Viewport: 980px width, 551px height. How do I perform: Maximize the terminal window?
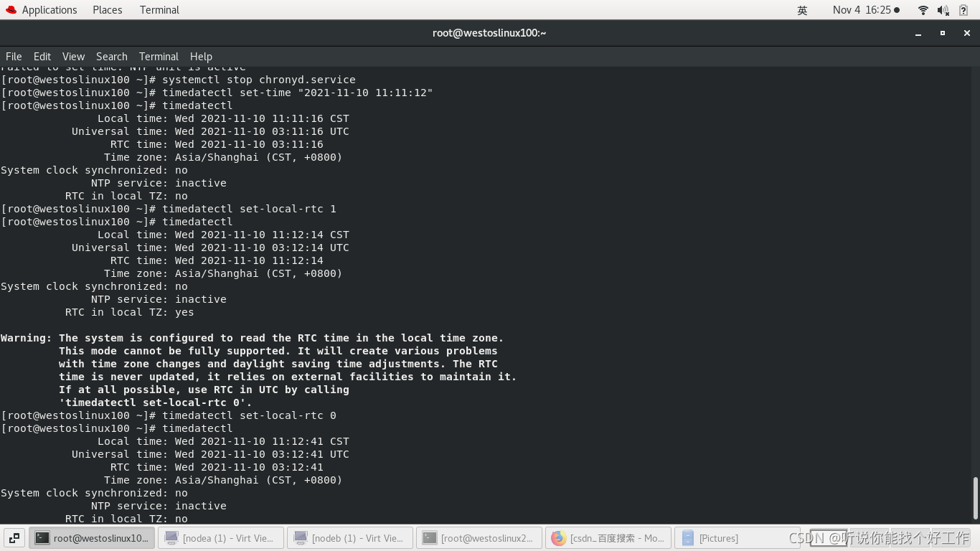click(943, 33)
